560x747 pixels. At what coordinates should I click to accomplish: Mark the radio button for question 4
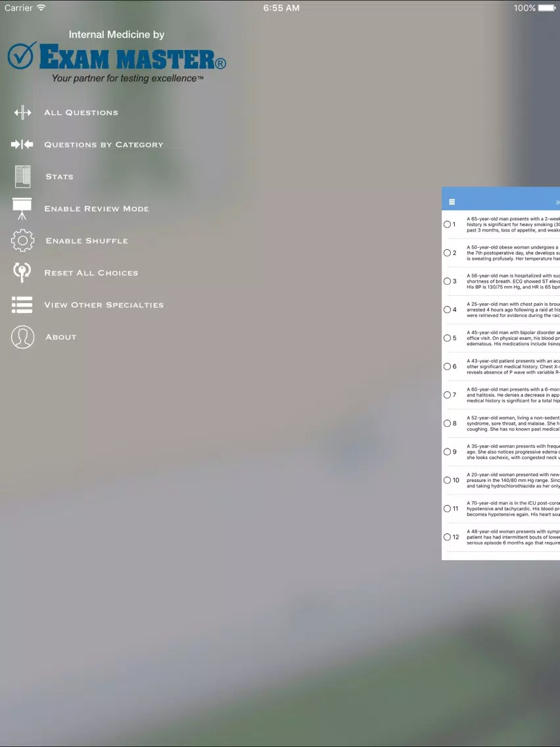tap(447, 310)
